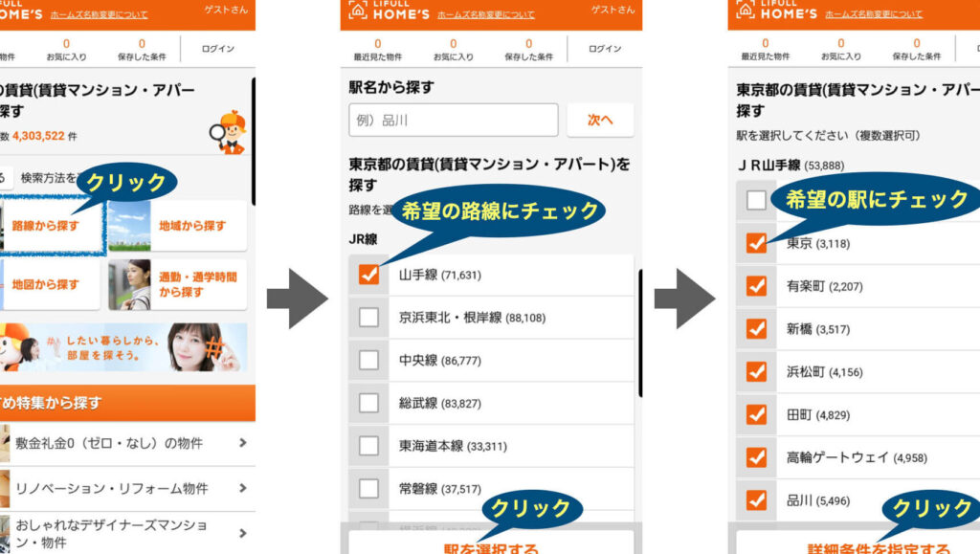This screenshot has height=554, width=980.
Task: Click the detective mascot with magnifying glass
Action: (231, 131)
